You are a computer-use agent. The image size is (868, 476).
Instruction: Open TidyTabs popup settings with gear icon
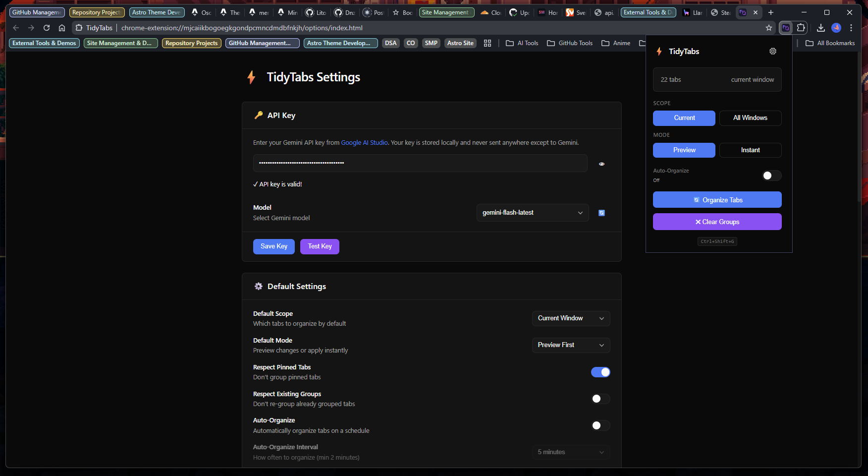click(x=773, y=51)
